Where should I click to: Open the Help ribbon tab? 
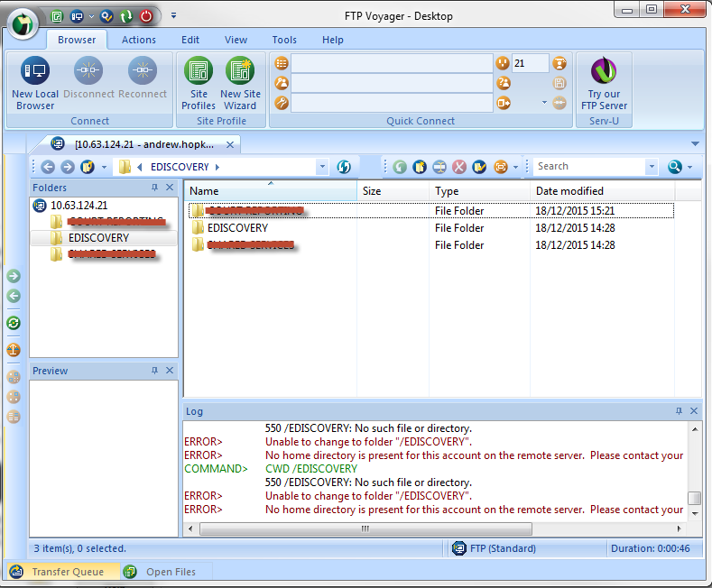333,40
